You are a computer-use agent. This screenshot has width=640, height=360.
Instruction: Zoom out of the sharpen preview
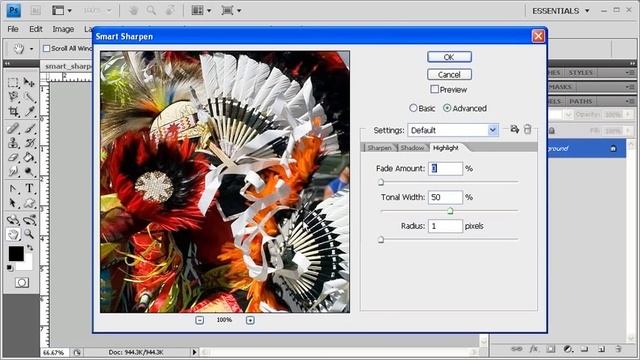click(199, 320)
